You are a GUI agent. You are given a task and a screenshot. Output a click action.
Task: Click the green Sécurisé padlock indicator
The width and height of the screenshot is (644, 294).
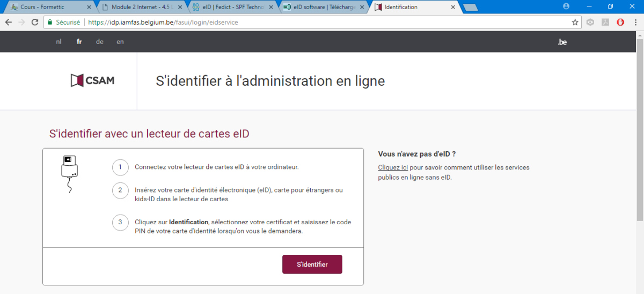pos(63,23)
